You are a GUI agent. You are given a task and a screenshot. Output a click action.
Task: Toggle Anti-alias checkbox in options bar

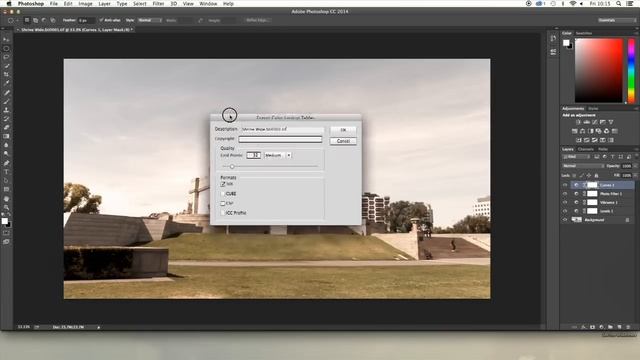(x=101, y=20)
